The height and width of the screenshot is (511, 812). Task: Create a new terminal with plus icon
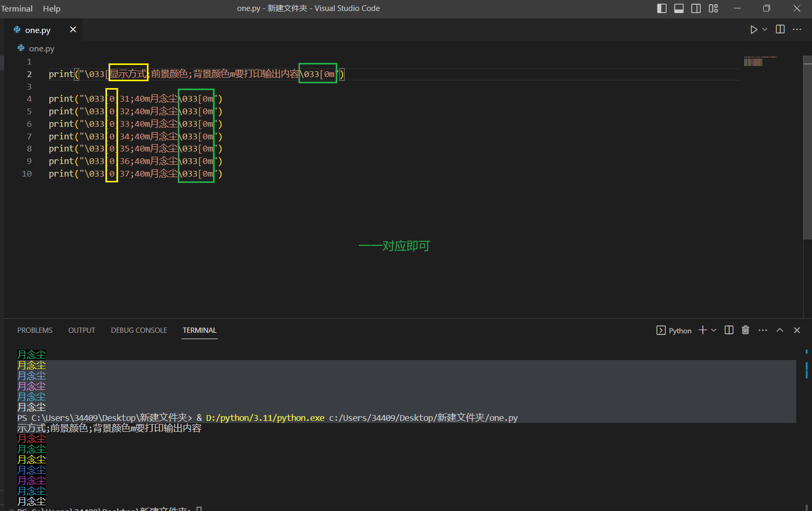pyautogui.click(x=703, y=330)
